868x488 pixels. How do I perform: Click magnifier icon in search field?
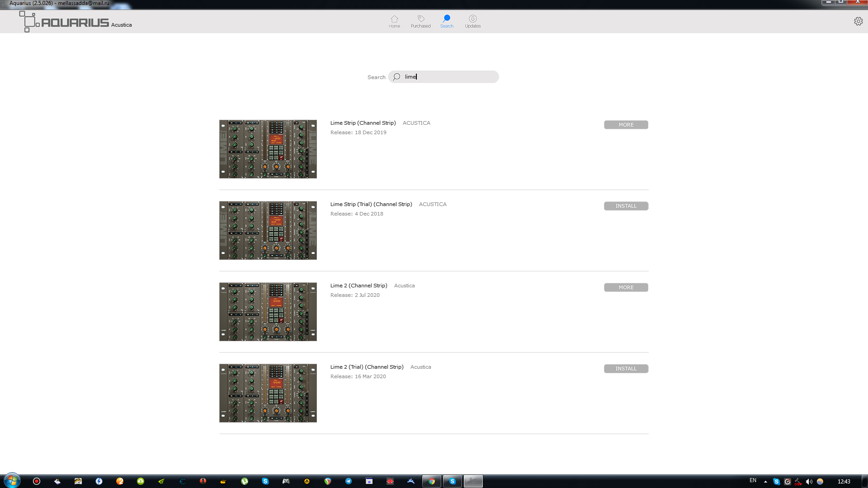click(396, 77)
